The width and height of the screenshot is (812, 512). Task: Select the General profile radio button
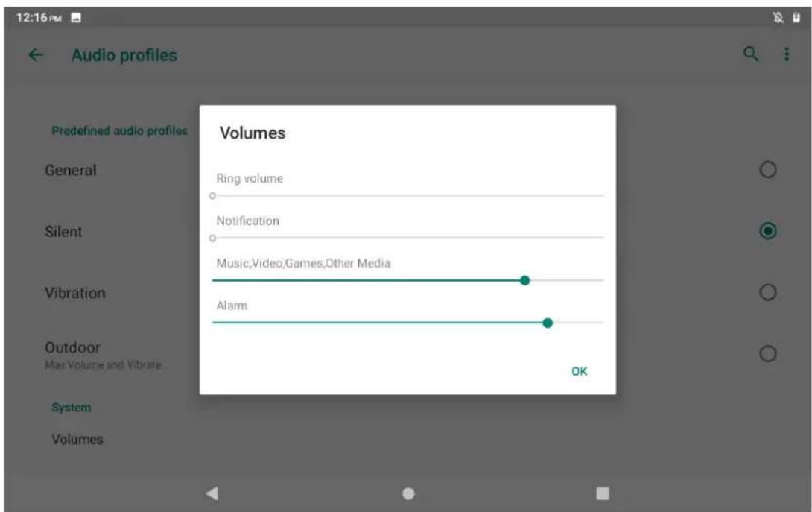[767, 169]
